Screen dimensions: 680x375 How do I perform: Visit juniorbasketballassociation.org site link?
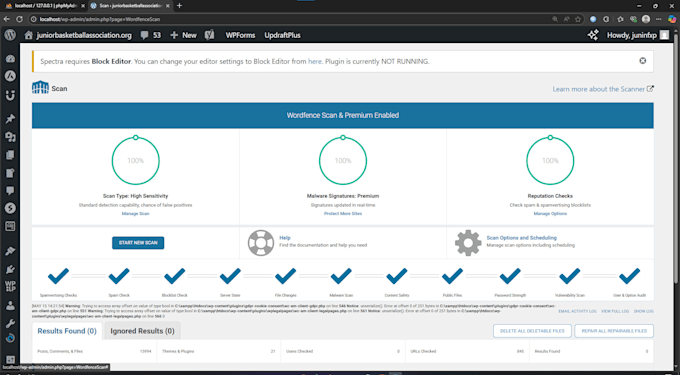[78, 35]
